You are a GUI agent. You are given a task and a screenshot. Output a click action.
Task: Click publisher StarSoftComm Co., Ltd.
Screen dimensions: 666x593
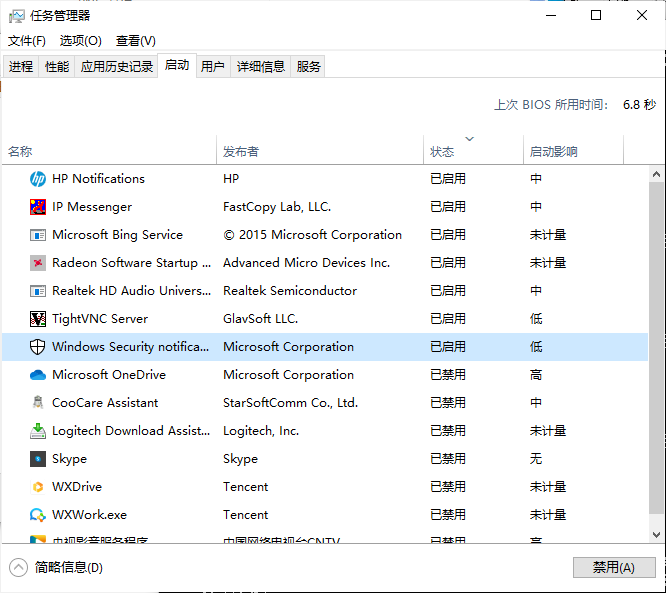[291, 403]
